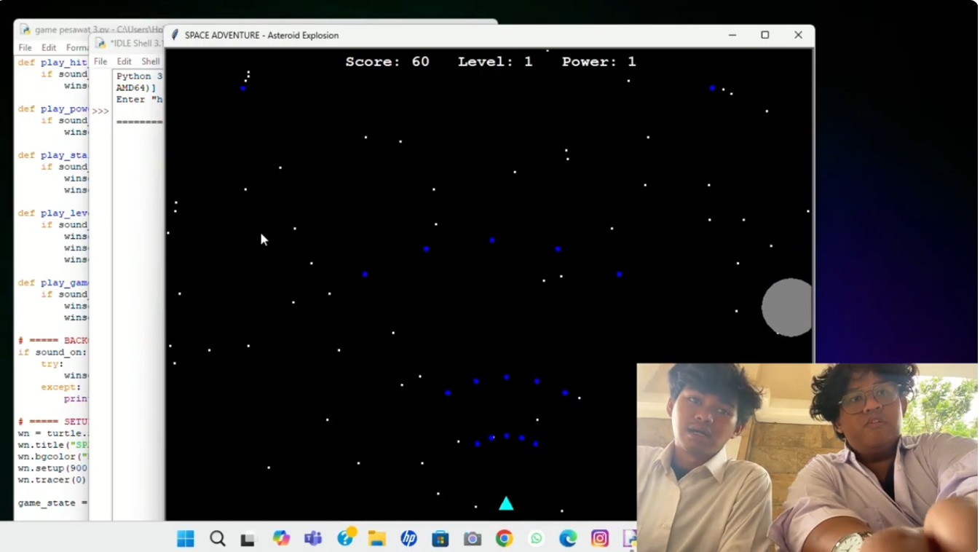The height and width of the screenshot is (552, 980).
Task: Launch Google Chrome from taskbar
Action: [504, 539]
